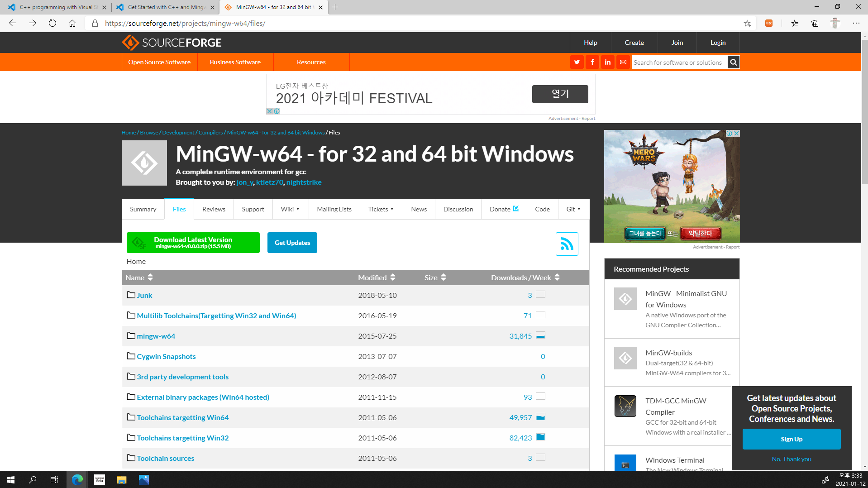The height and width of the screenshot is (488, 868).
Task: Click the SourceForge logo
Action: tap(172, 43)
